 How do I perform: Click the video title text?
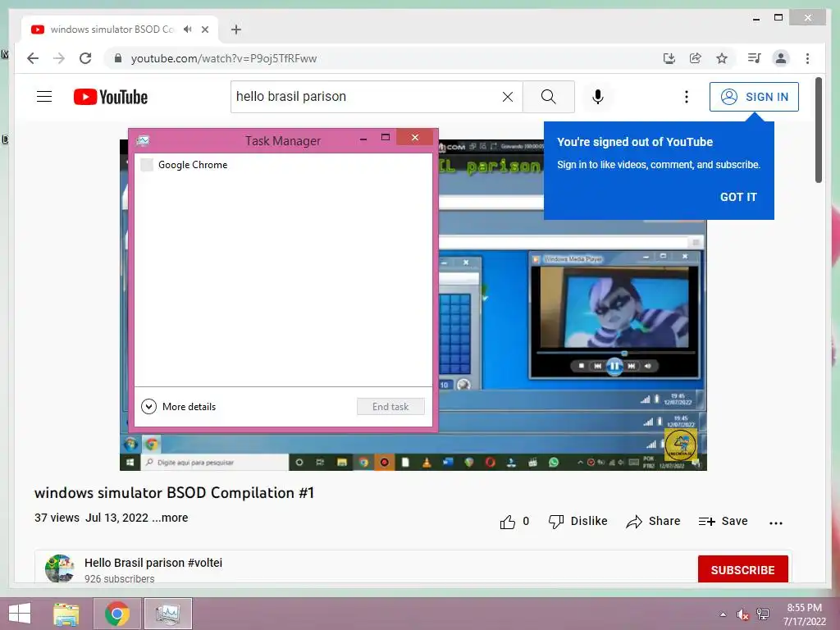[x=174, y=493]
